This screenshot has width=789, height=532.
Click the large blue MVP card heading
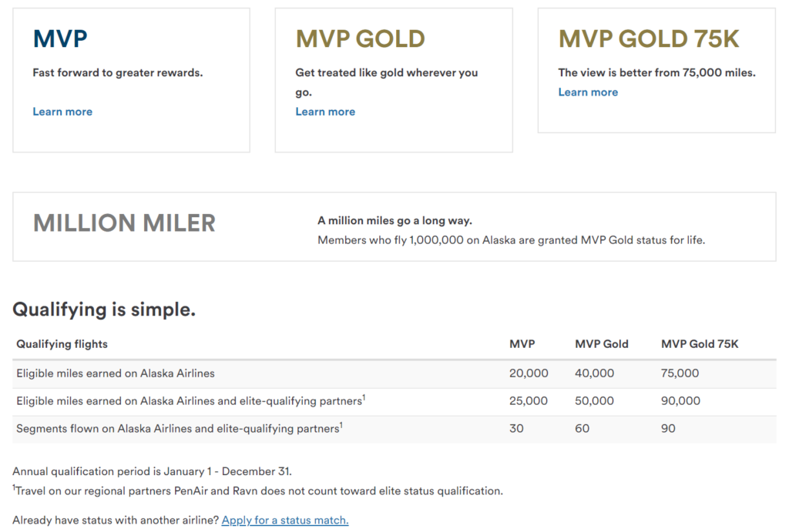coord(60,38)
